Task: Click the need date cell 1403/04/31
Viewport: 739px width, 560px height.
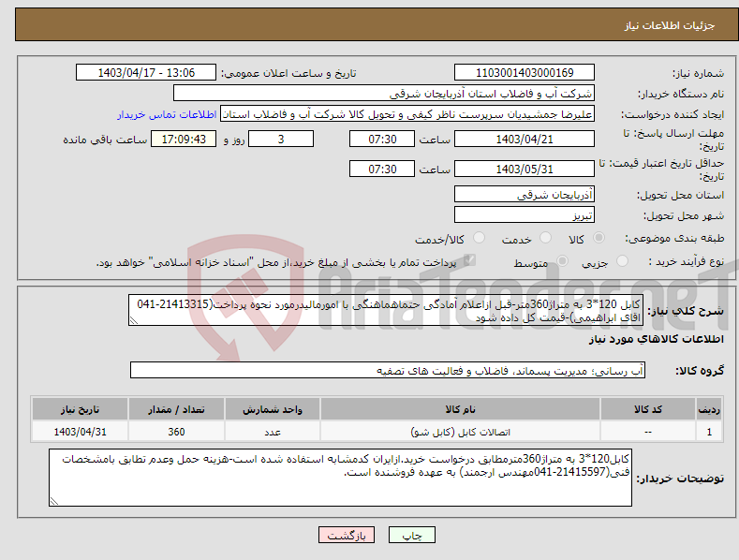Action: (x=81, y=432)
